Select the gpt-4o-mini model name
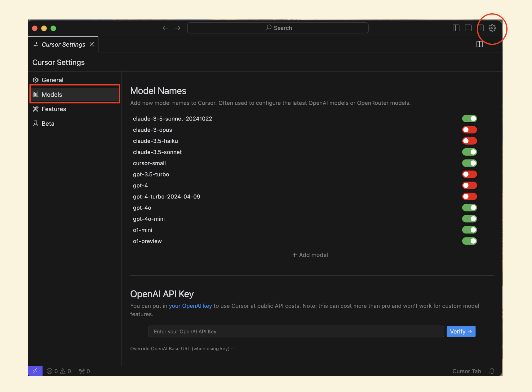532x392 pixels. point(149,219)
